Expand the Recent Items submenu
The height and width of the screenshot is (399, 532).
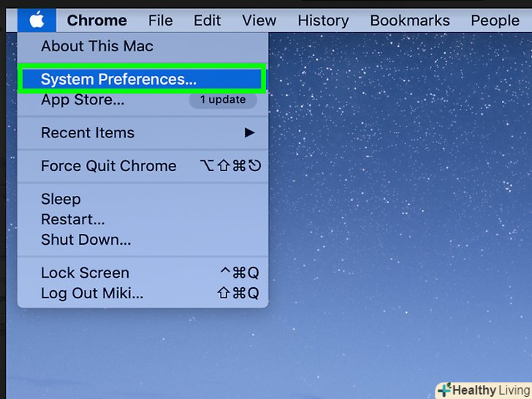pyautogui.click(x=142, y=133)
